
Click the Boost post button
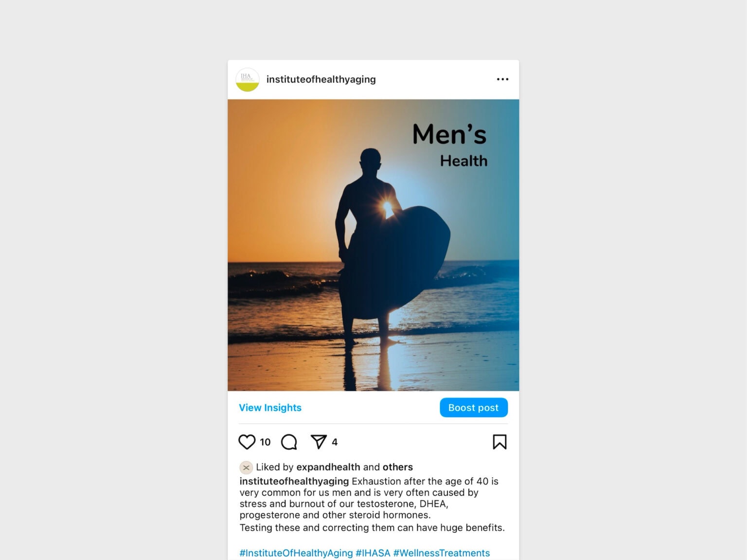pyautogui.click(x=474, y=408)
